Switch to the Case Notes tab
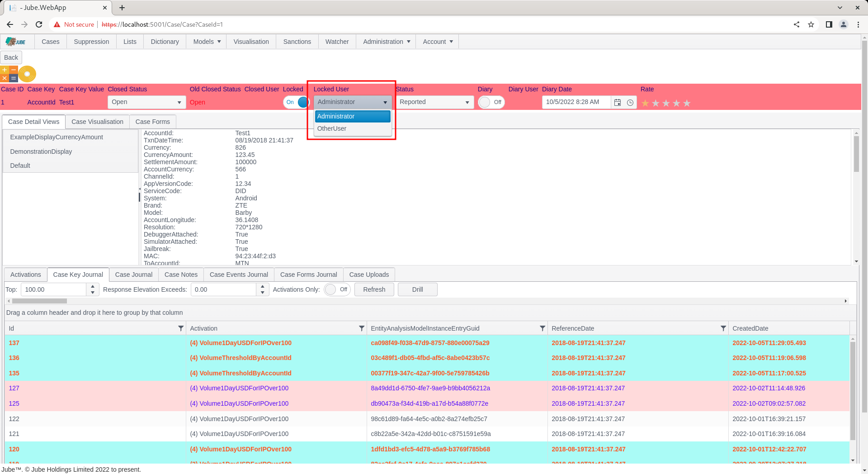 (x=181, y=275)
